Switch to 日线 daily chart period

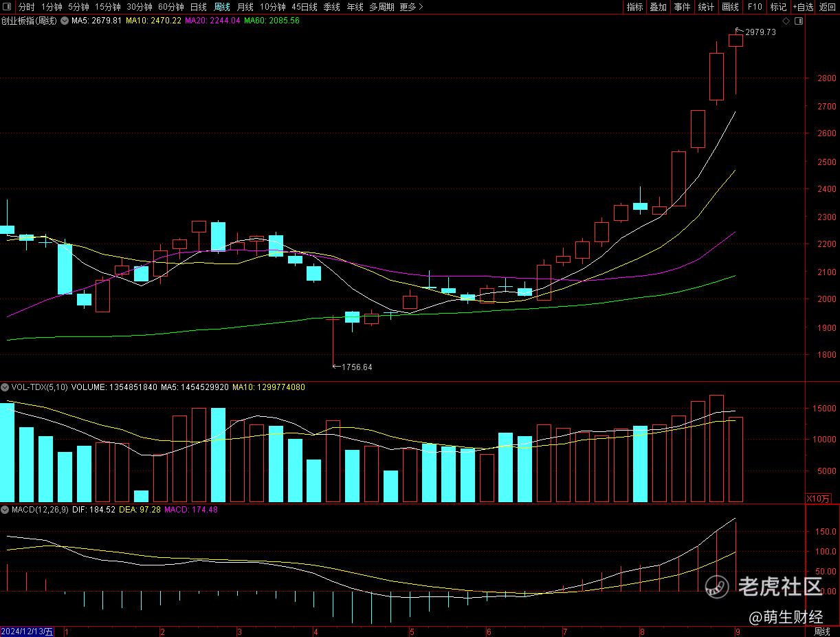[x=198, y=7]
